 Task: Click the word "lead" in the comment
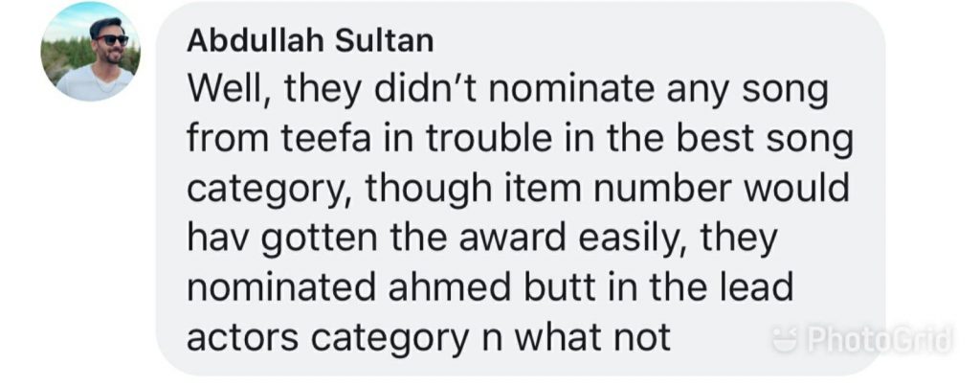754,288
